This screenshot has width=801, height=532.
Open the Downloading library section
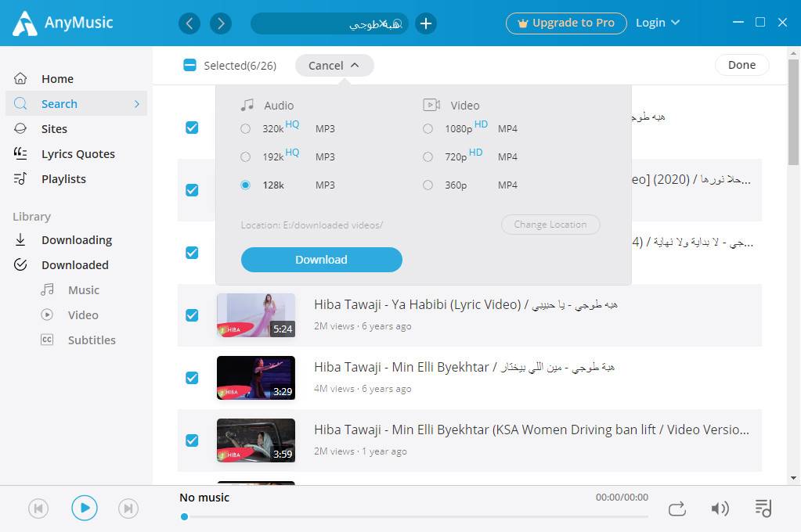click(76, 240)
